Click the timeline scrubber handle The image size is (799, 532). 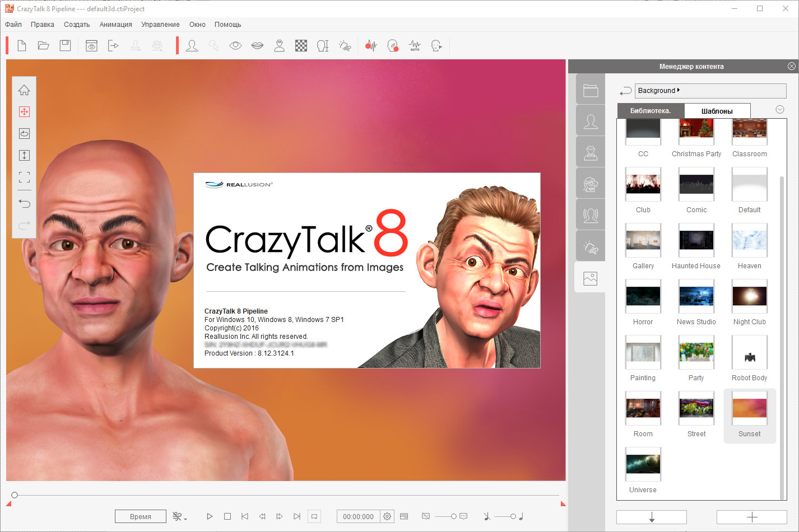(15, 495)
